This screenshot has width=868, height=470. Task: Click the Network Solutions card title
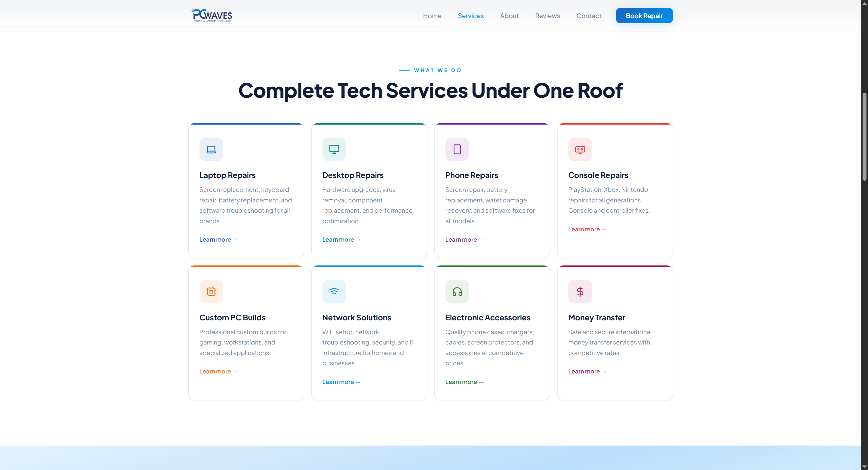(x=357, y=318)
